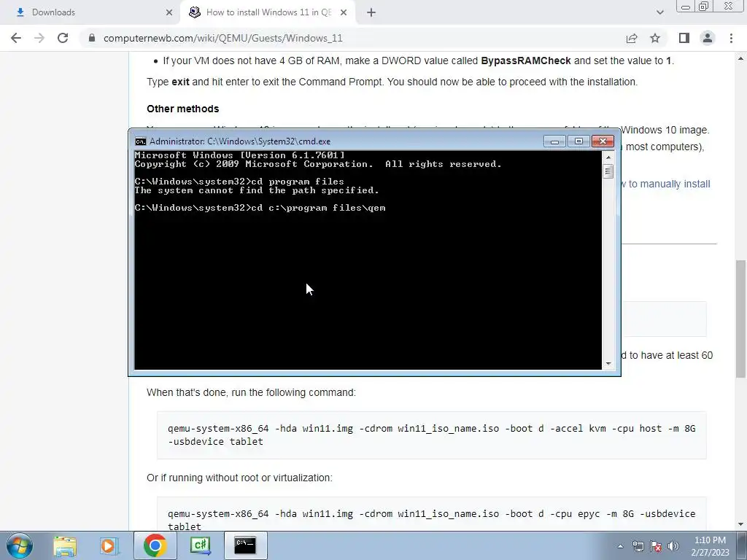Click the cmd vertical scrollbar thumb
Screen dimensions: 747x560
coord(608,171)
